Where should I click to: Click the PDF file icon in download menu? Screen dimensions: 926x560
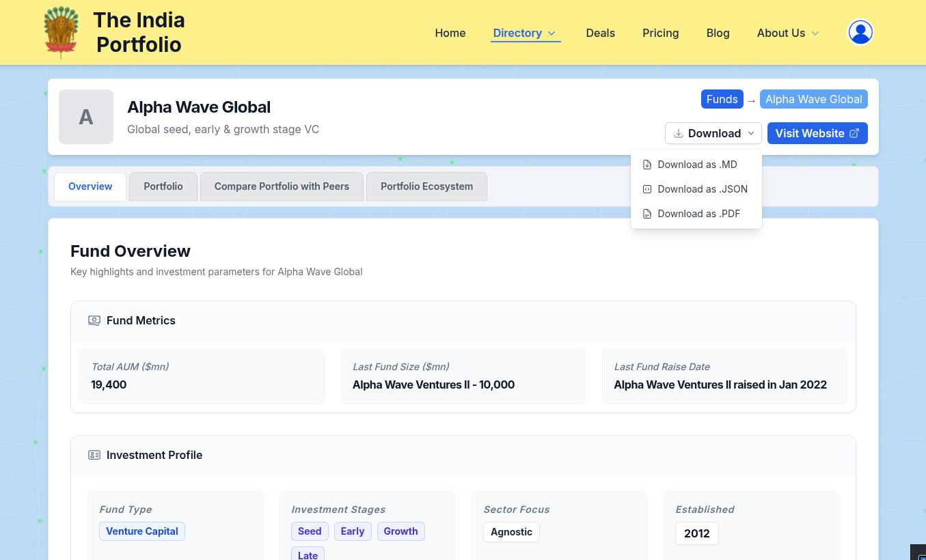[x=647, y=214]
